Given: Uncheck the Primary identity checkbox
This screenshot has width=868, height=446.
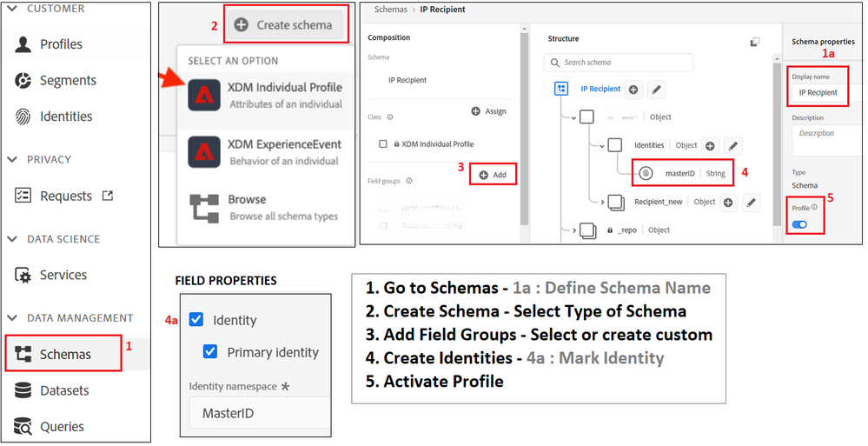Looking at the screenshot, I should pyautogui.click(x=210, y=352).
